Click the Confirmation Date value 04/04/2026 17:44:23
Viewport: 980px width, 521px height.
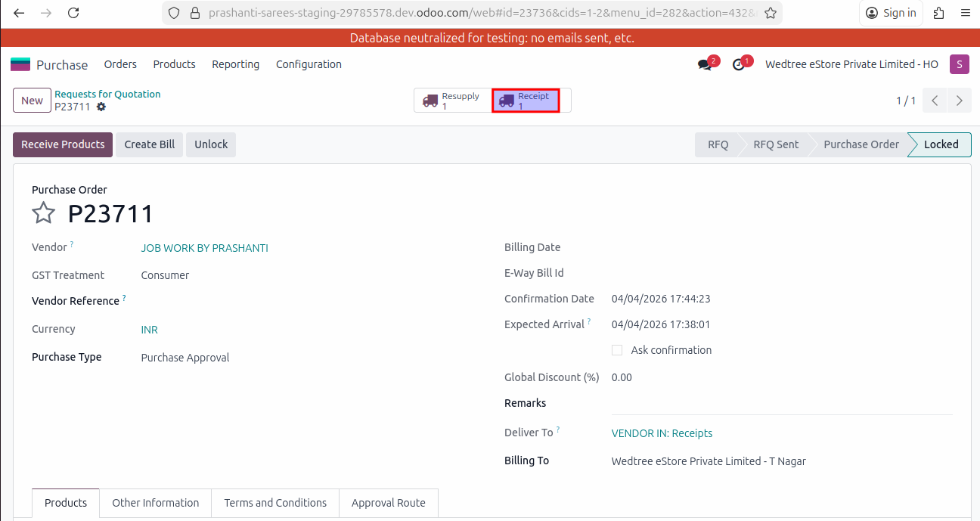661,299
